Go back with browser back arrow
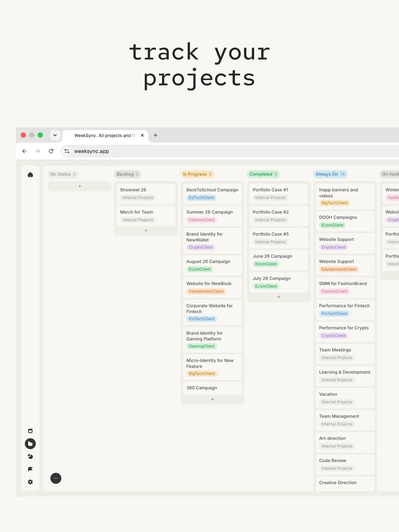The height and width of the screenshot is (532, 399). click(x=24, y=151)
